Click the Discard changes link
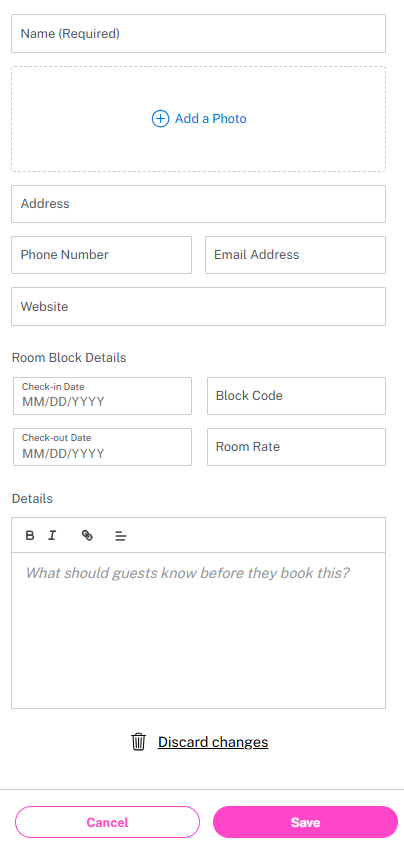 (213, 742)
